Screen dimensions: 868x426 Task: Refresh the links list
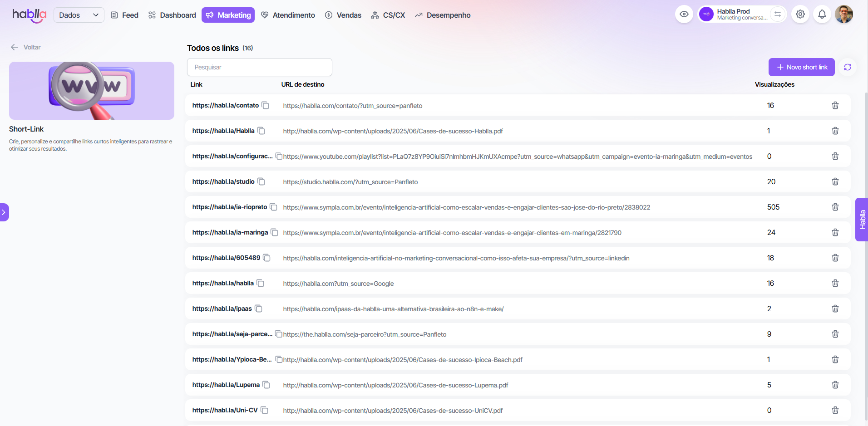coord(847,67)
